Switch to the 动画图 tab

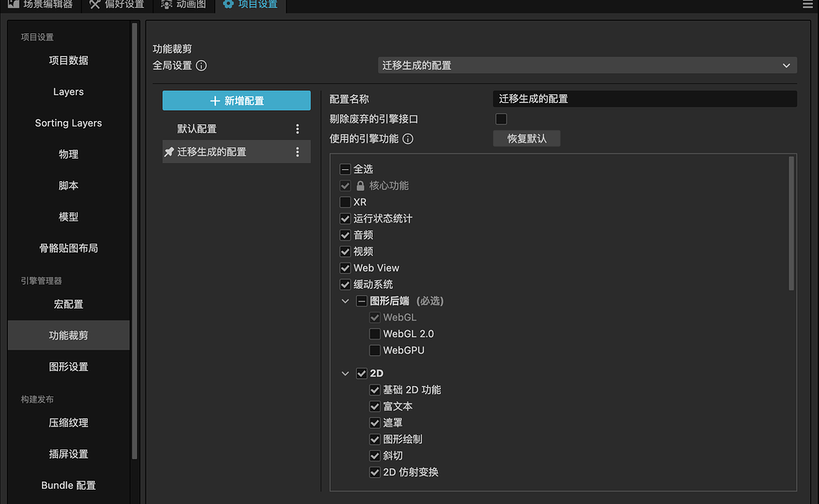point(183,6)
